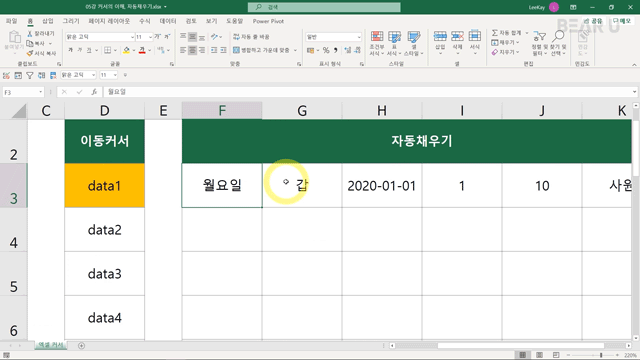Switch to the Power Pivot tab
The height and width of the screenshot is (360, 640).
[268, 21]
